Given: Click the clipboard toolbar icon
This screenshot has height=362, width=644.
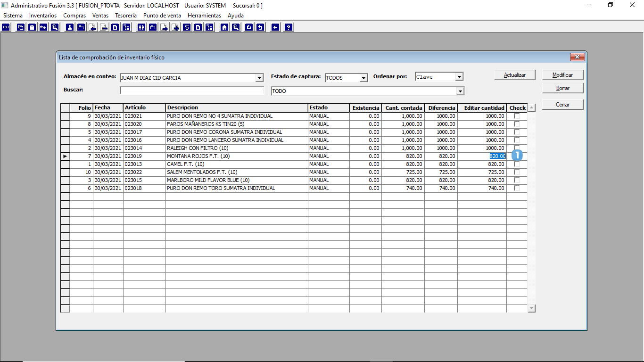Looking at the screenshot, I should pyautogui.click(x=32, y=27).
